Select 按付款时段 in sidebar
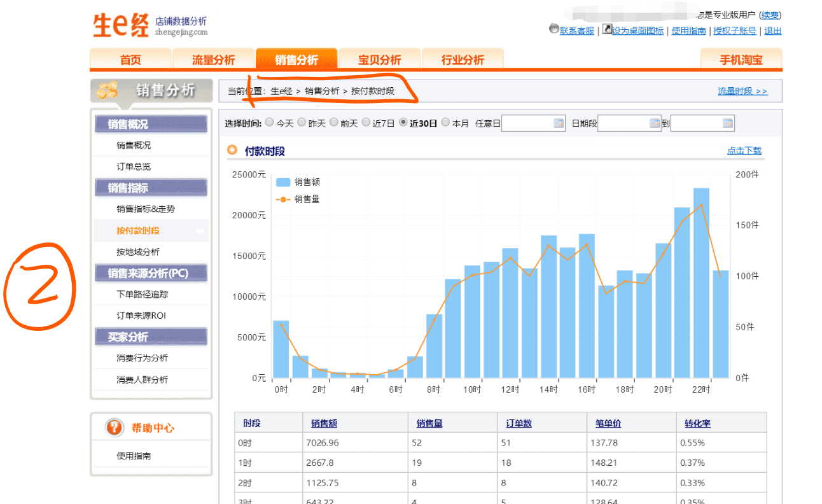 (x=138, y=230)
